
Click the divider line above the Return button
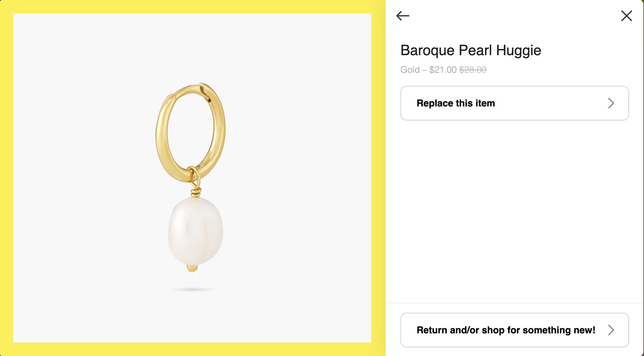[514, 303]
